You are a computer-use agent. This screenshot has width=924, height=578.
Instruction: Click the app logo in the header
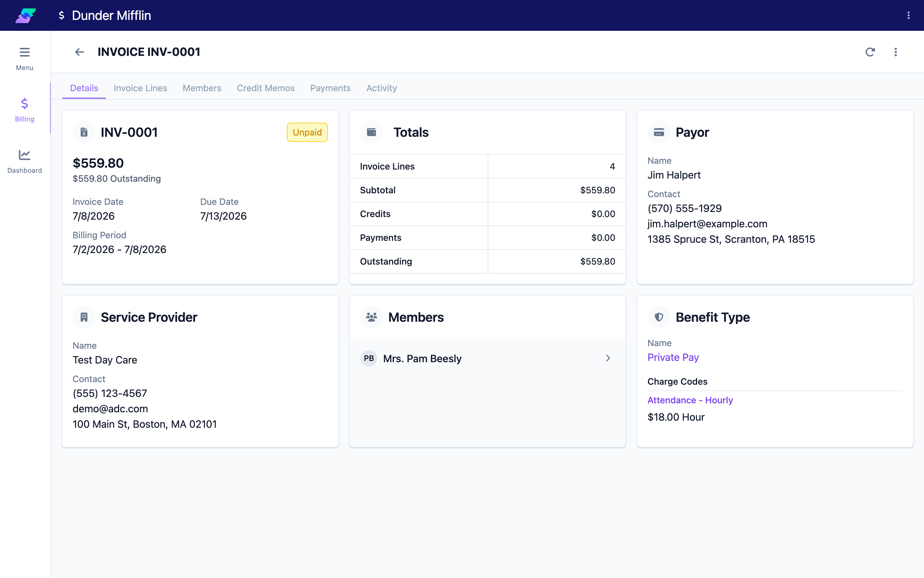point(26,15)
